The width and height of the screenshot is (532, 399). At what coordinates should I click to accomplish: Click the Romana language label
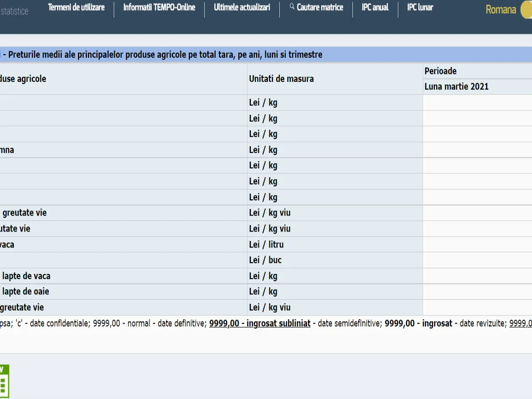point(501,10)
